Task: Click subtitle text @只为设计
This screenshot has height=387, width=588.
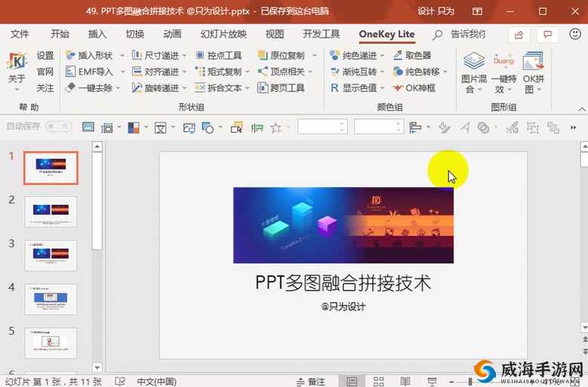Action: pos(343,306)
